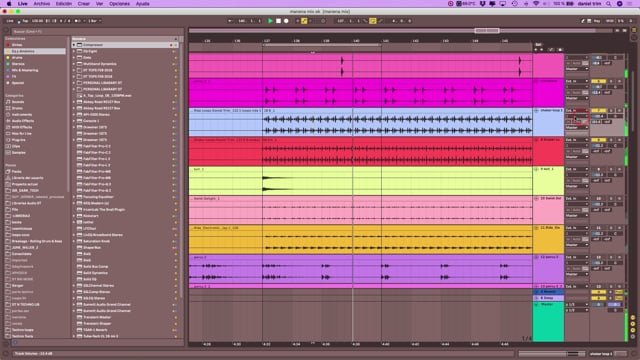Start playback with the green Play button
The height and width of the screenshot is (360, 640).
click(270, 21)
